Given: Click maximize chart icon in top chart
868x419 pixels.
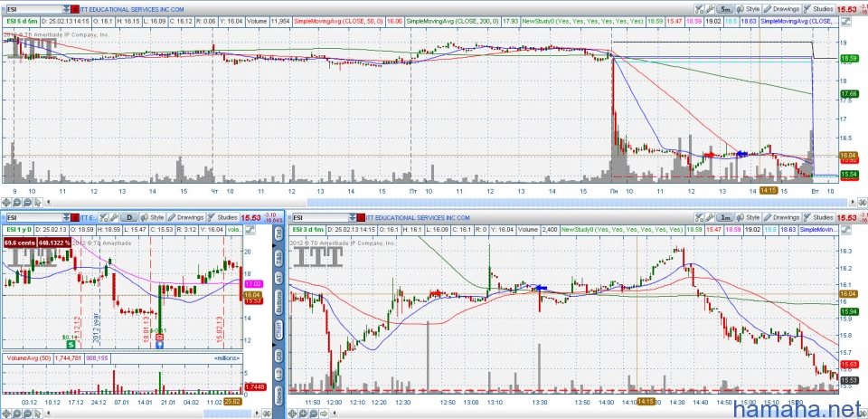Looking at the screenshot, I should (x=845, y=22).
